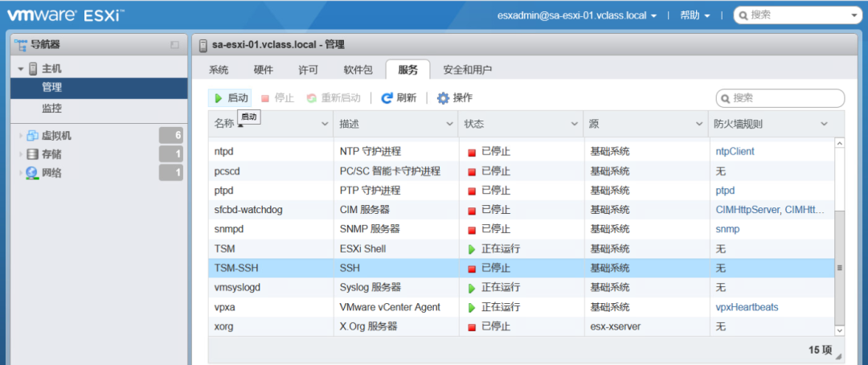Click the stopped status icon for TSM-SSH
This screenshot has width=868, height=365.
click(473, 269)
